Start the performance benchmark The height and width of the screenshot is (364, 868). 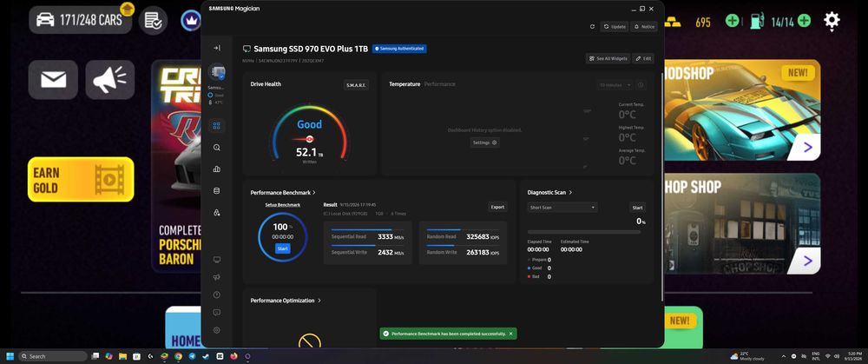pos(283,248)
